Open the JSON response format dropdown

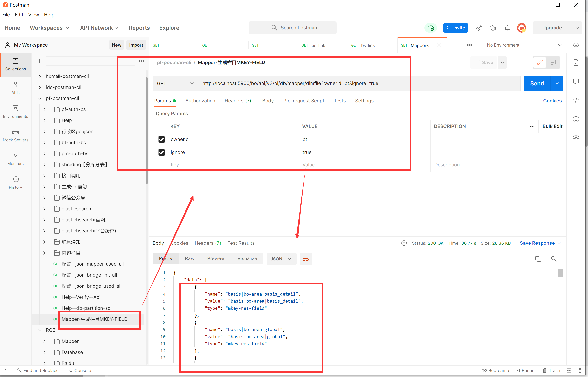(281, 259)
